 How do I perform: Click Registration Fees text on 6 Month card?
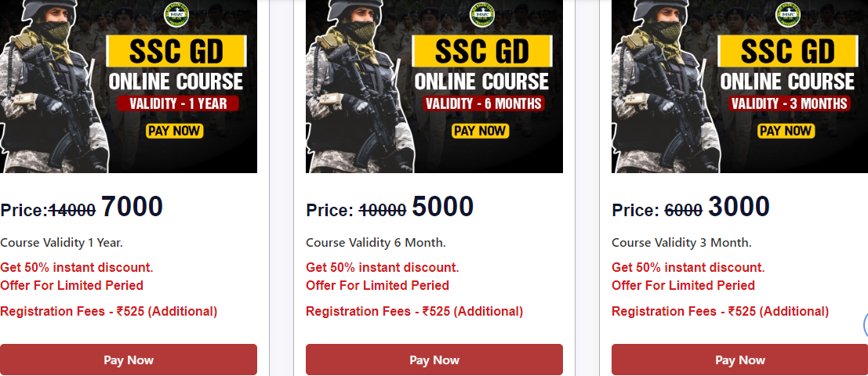(x=414, y=311)
